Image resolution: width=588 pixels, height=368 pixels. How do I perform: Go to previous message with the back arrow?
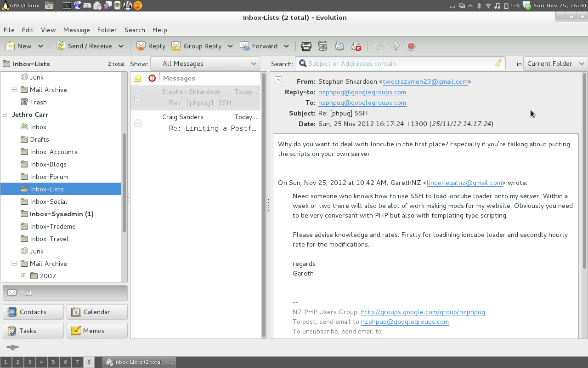click(x=378, y=46)
